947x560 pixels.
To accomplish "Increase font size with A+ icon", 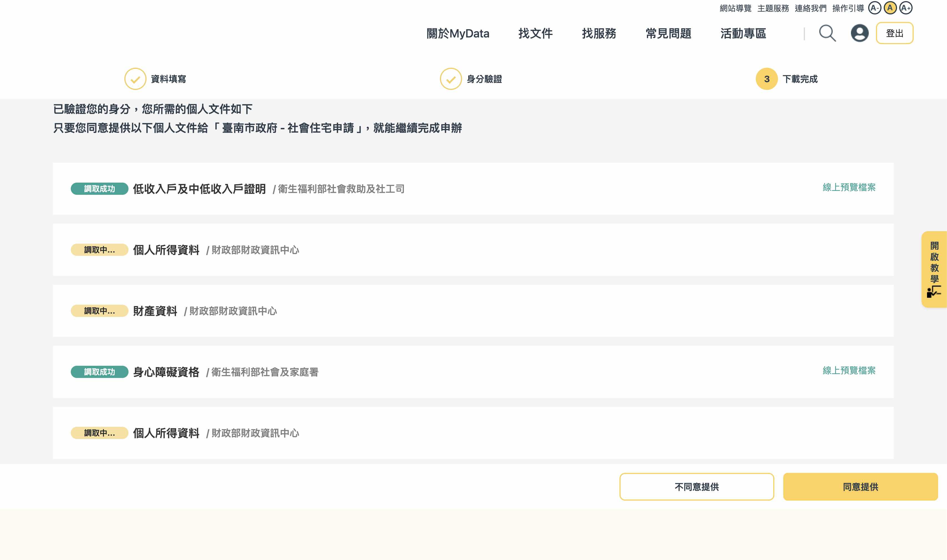I will 905,8.
